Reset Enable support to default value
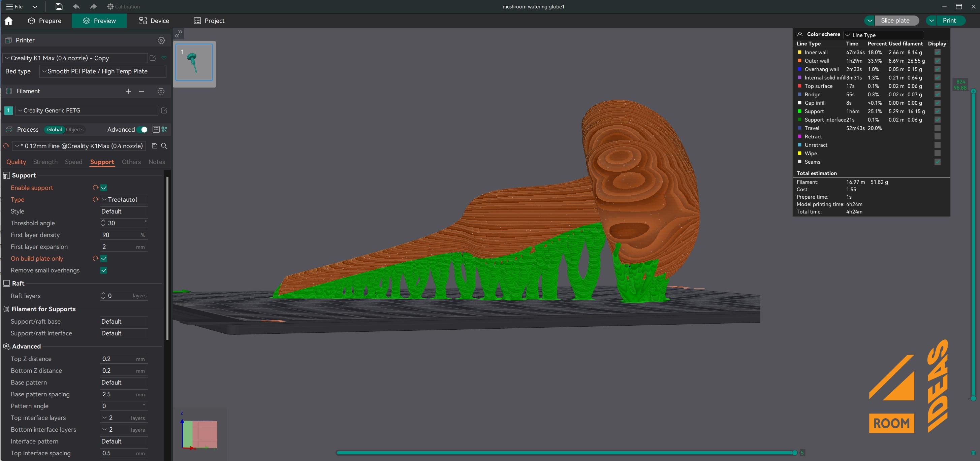This screenshot has width=980, height=461. [95, 188]
